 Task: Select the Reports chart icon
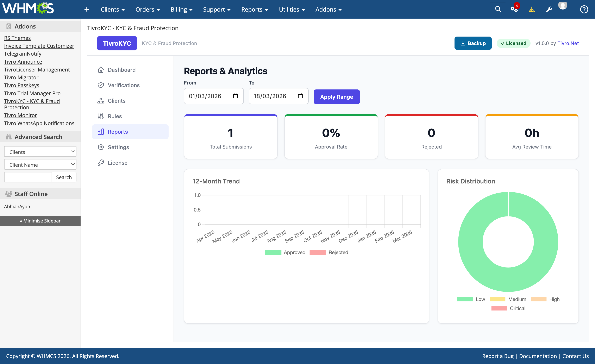click(101, 132)
